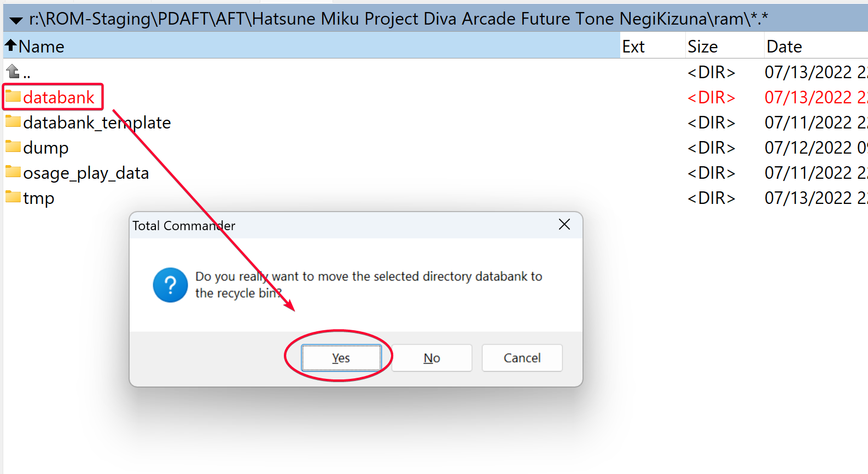The width and height of the screenshot is (868, 474).
Task: Select the osage_play_data folder icon
Action: [x=13, y=172]
